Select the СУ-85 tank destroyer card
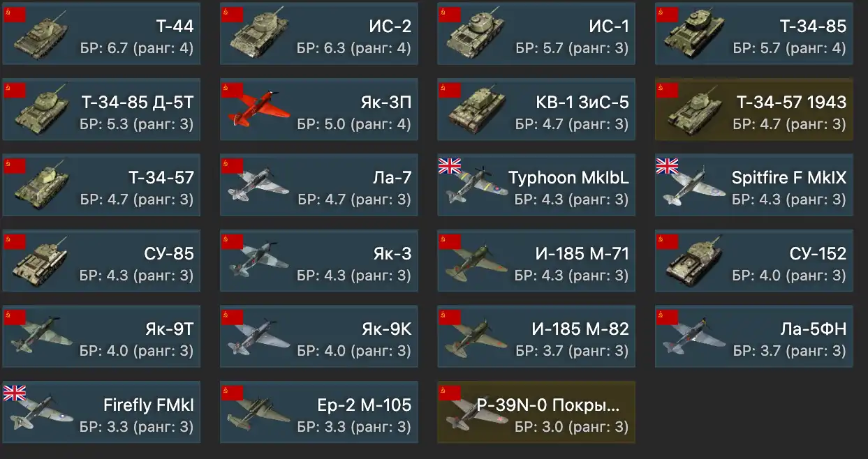868x459 pixels. coord(101,260)
